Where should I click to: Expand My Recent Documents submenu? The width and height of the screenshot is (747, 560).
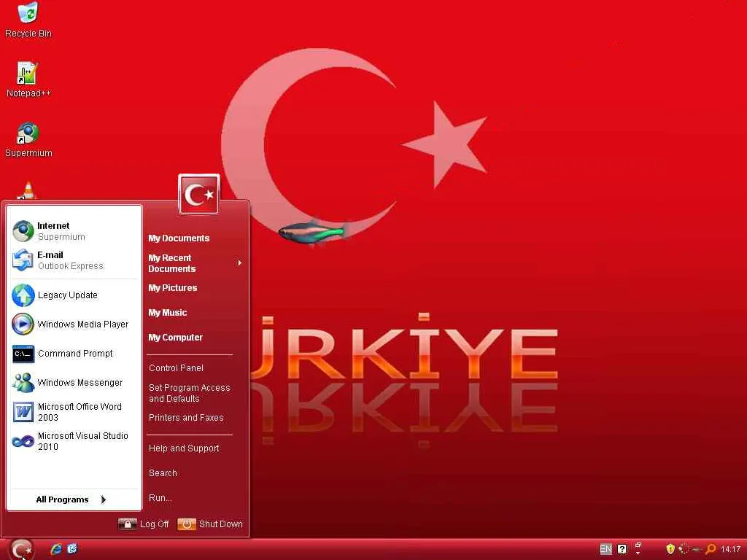195,263
